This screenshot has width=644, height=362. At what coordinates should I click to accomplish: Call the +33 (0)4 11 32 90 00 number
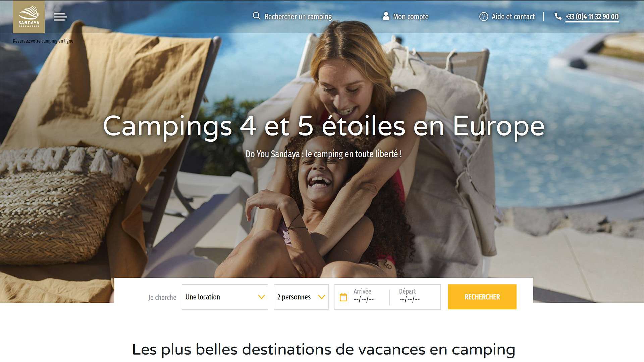[x=592, y=17]
